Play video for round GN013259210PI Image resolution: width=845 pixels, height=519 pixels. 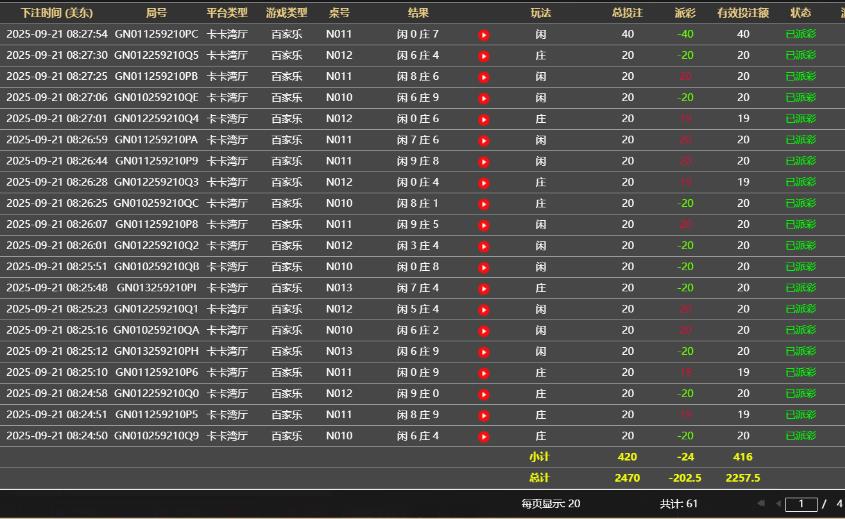pyautogui.click(x=484, y=289)
